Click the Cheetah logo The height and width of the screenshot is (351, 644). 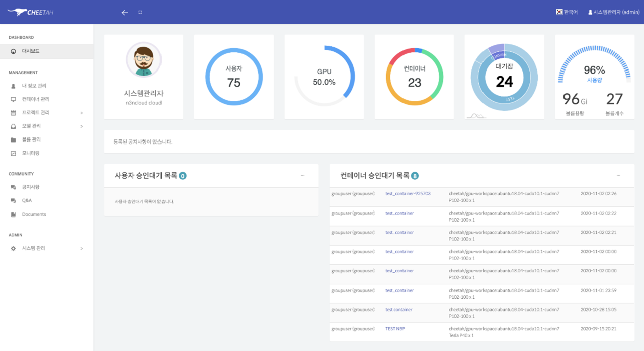(x=31, y=12)
